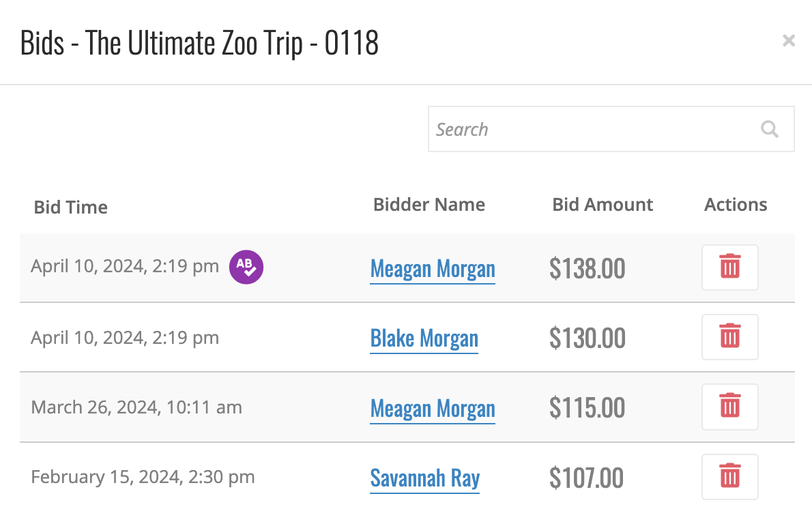
Task: Focus the Search input field
Action: (611, 129)
